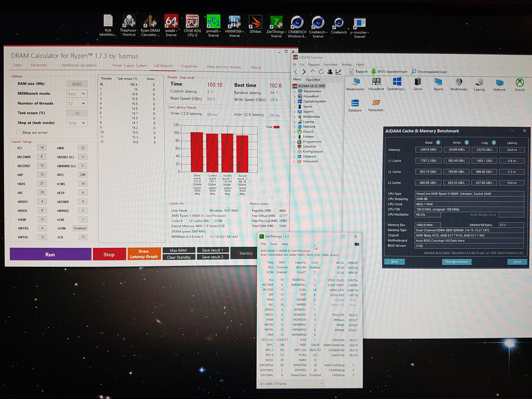Expand the Lagring tree node
This screenshot has height=399, width=532.
[295, 122]
